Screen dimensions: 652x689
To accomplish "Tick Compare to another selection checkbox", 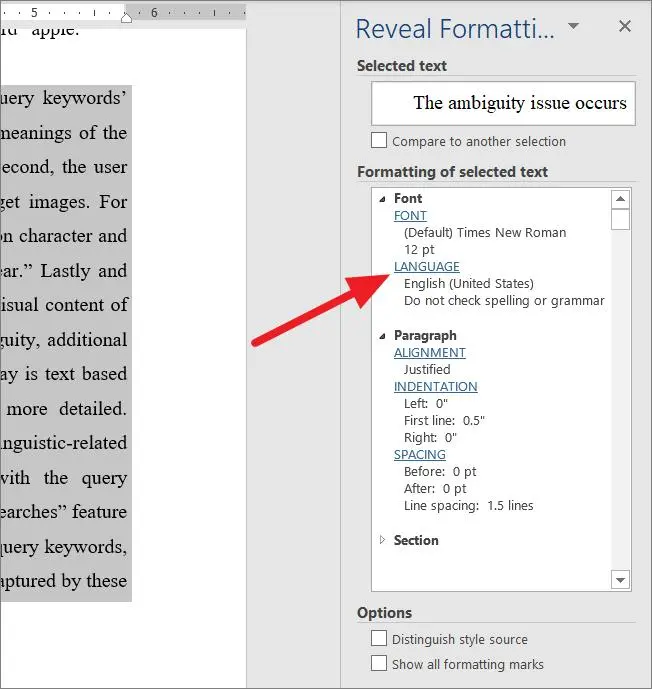I will click(x=379, y=141).
